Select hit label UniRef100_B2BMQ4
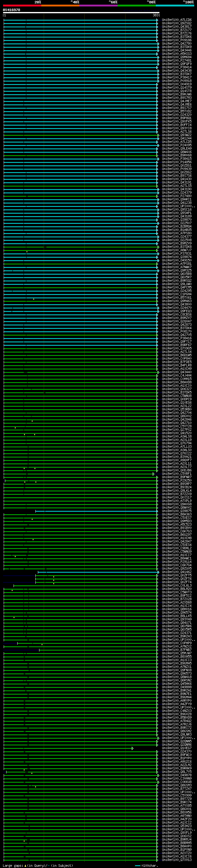This screenshot has width=197, height=868. (176, 226)
